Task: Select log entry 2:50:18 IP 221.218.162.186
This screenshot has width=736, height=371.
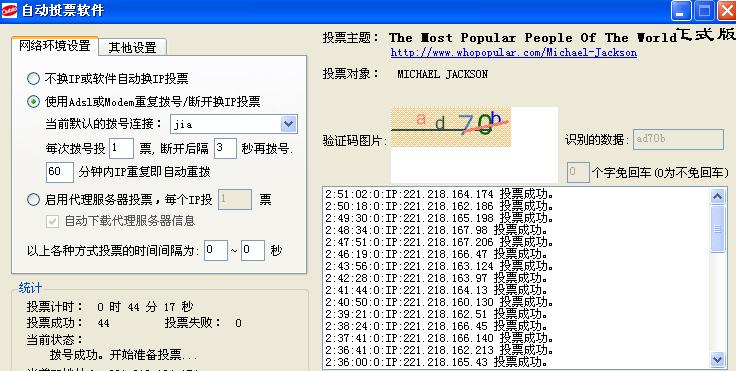Action: pyautogui.click(x=440, y=206)
